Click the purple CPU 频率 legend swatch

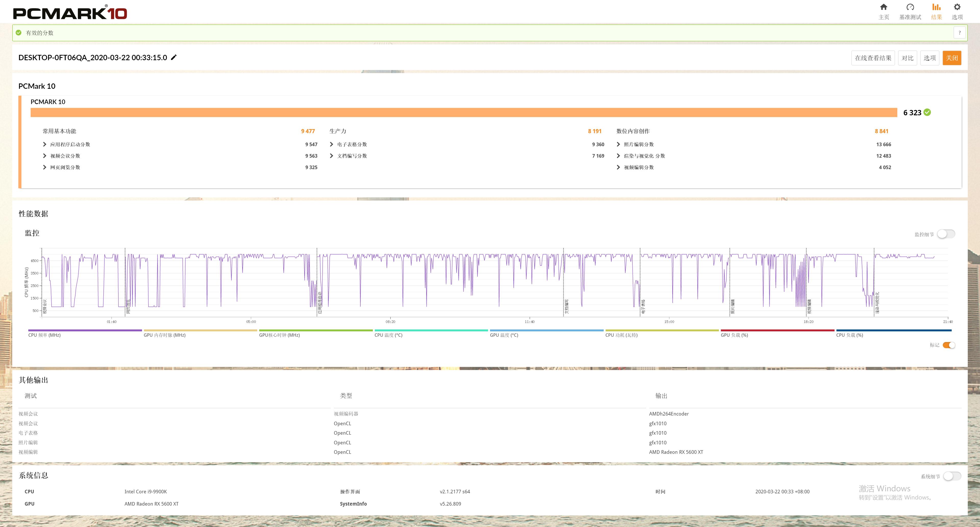85,330
